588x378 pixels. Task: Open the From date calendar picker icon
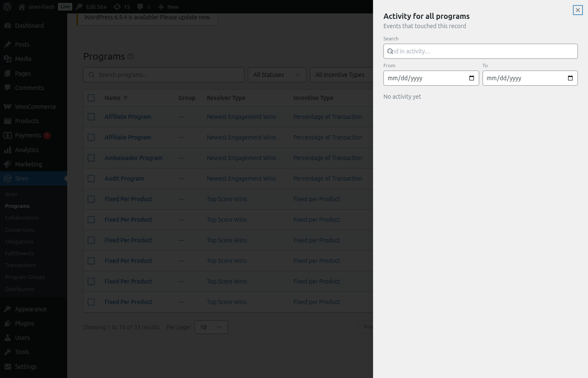[x=471, y=78]
